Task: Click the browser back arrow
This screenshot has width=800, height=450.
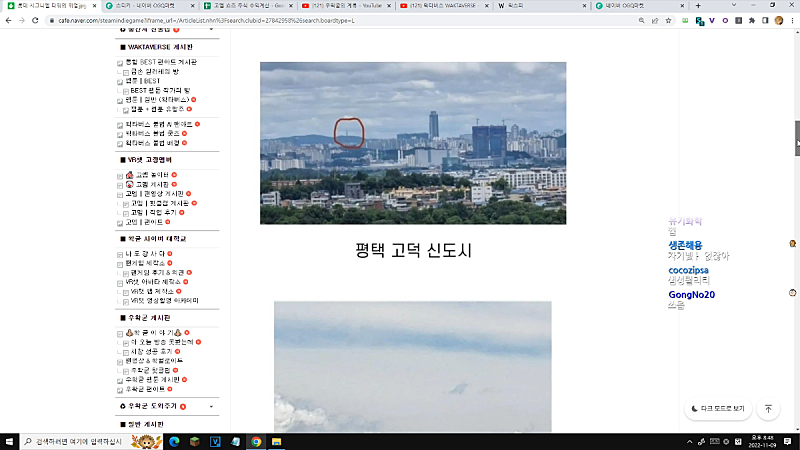Action: 9,20
